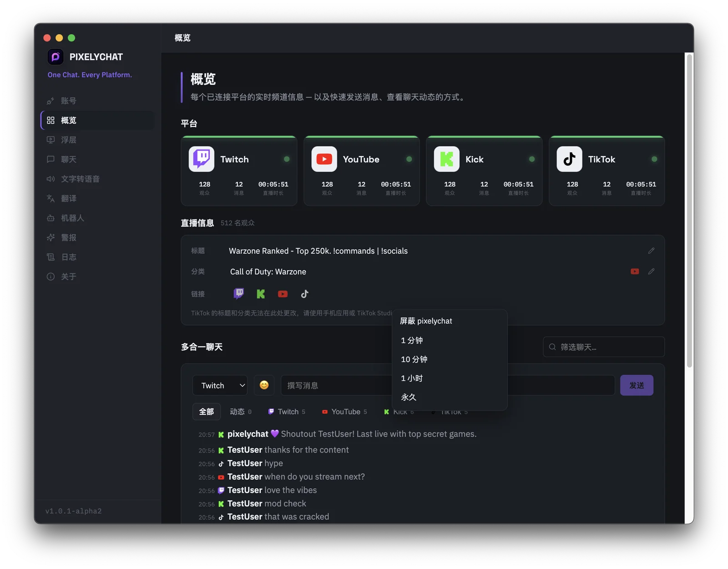Choose 永久 permanent ban option
Image resolution: width=728 pixels, height=569 pixels.
[450, 397]
